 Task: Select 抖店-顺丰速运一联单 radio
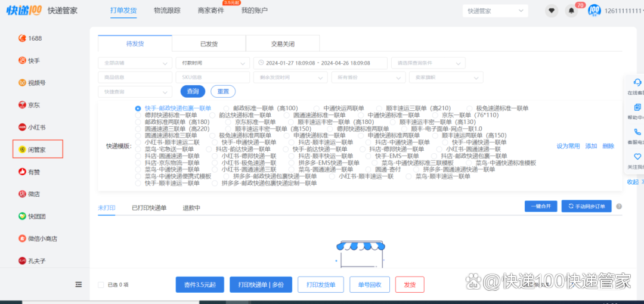point(291,142)
